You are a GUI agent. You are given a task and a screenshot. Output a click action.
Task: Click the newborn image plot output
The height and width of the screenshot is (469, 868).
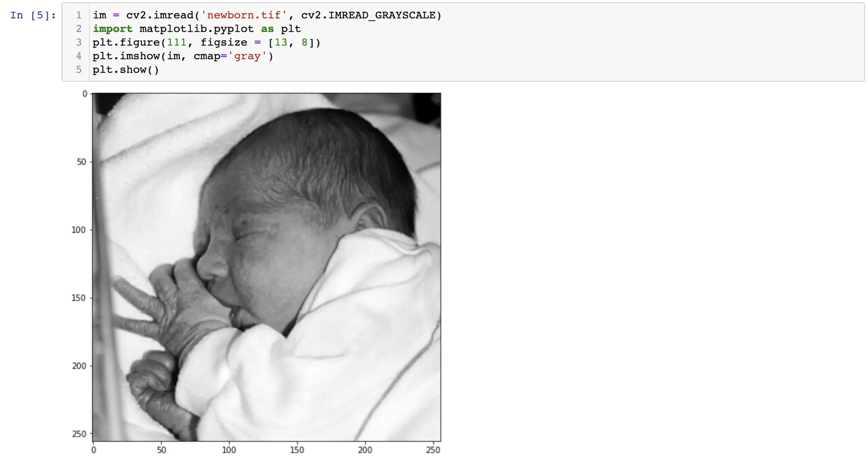267,267
